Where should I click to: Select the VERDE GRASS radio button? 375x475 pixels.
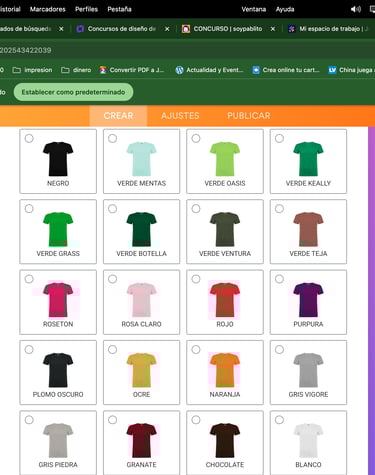click(29, 209)
